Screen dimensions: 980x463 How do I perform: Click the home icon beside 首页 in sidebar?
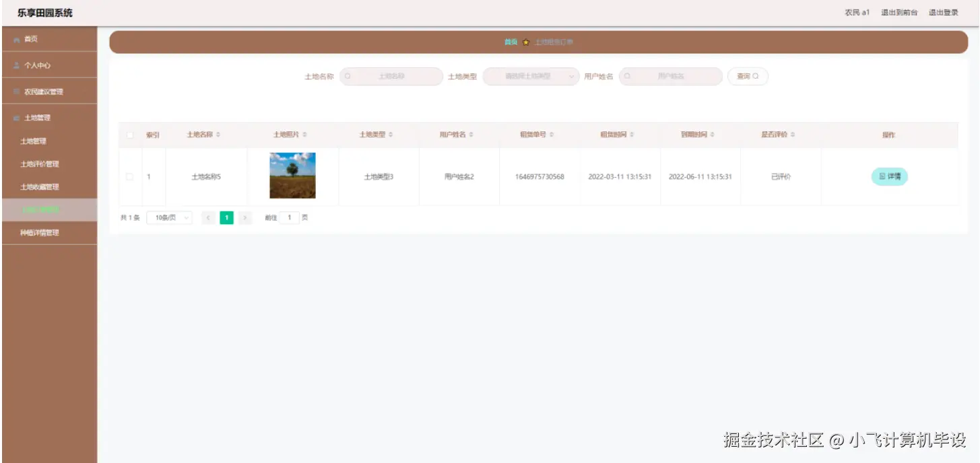(x=16, y=39)
